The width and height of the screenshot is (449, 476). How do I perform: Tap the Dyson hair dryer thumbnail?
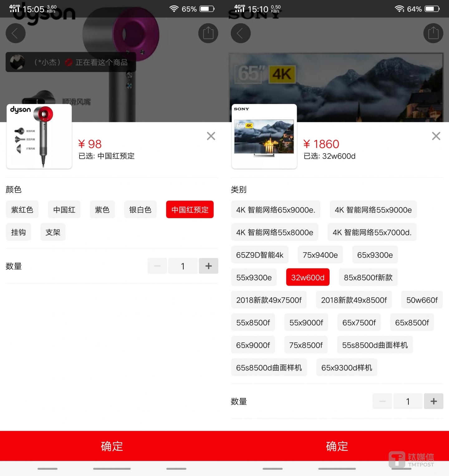click(39, 136)
